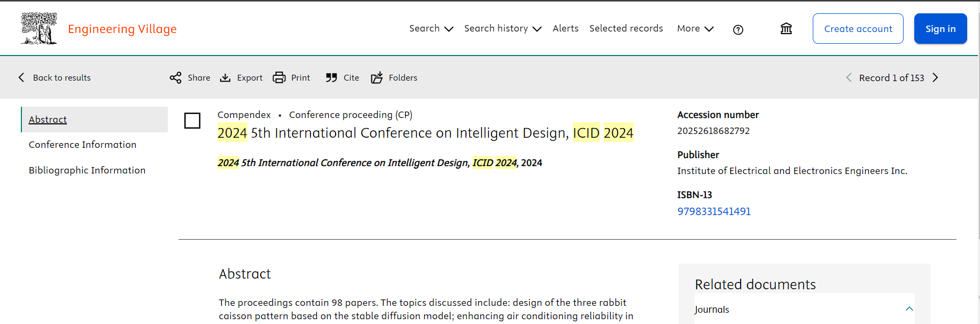This screenshot has height=324, width=980.
Task: Click accession number 20252618682792
Action: click(x=713, y=131)
